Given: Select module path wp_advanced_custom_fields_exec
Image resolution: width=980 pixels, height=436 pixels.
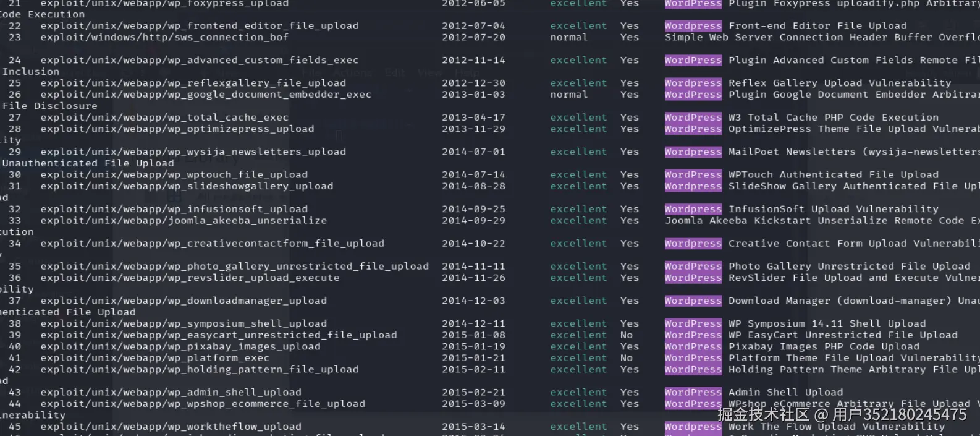Looking at the screenshot, I should 200,60.
